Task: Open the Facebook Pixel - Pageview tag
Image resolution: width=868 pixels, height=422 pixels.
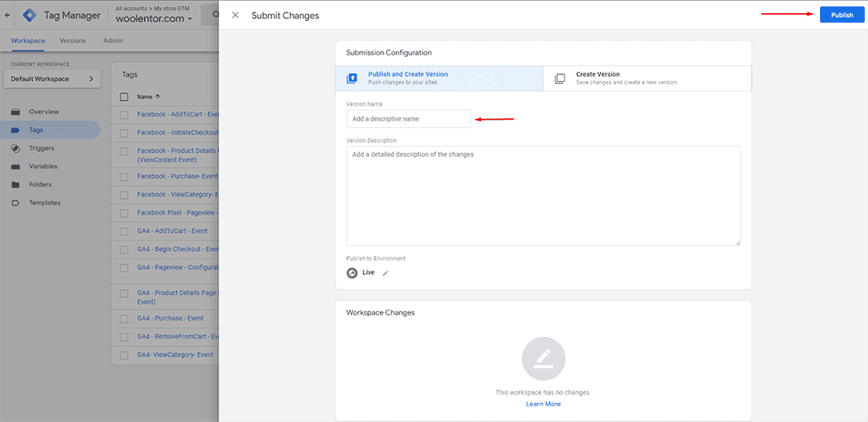Action: point(178,213)
